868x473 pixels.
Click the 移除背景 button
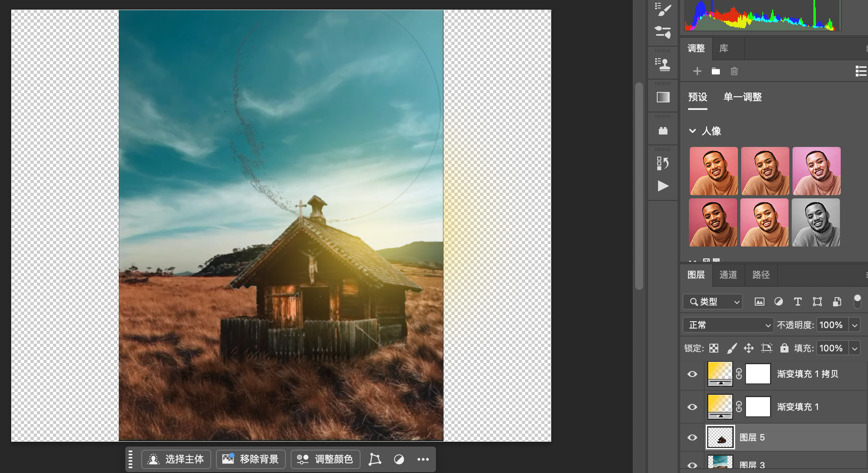pyautogui.click(x=251, y=459)
